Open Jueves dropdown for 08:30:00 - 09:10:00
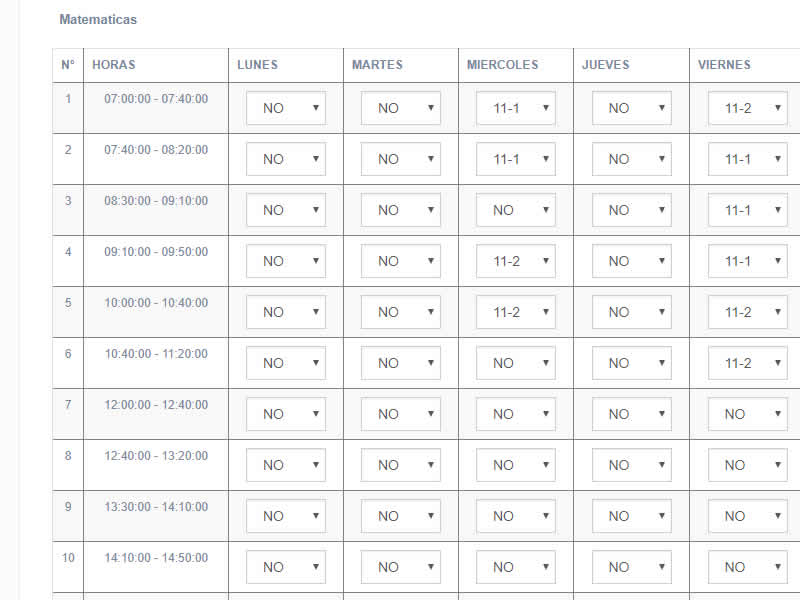 632,210
